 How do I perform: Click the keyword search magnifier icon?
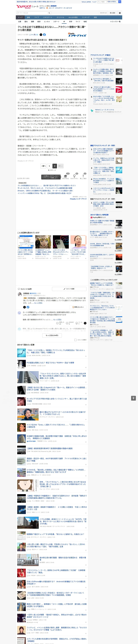(49, 13)
